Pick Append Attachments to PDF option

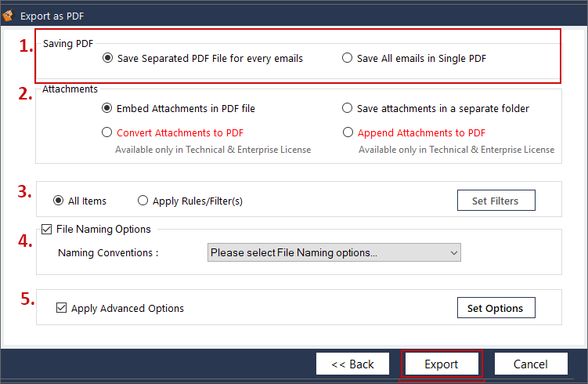348,132
